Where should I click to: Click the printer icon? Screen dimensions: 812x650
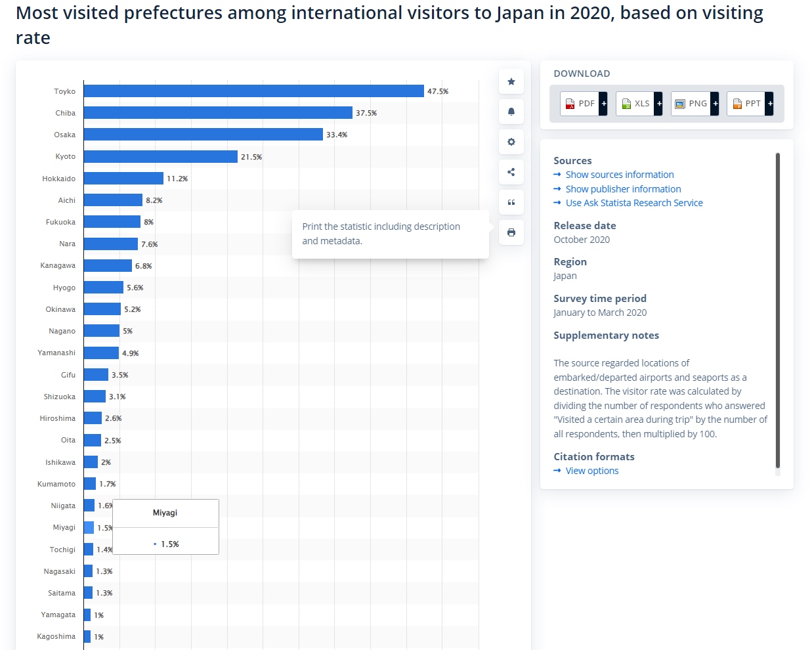tap(511, 232)
